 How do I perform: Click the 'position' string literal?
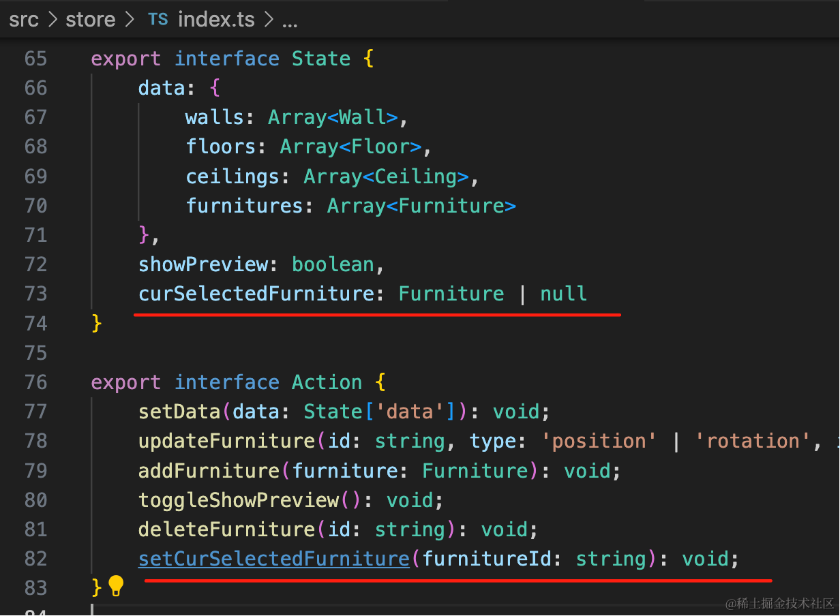(599, 441)
